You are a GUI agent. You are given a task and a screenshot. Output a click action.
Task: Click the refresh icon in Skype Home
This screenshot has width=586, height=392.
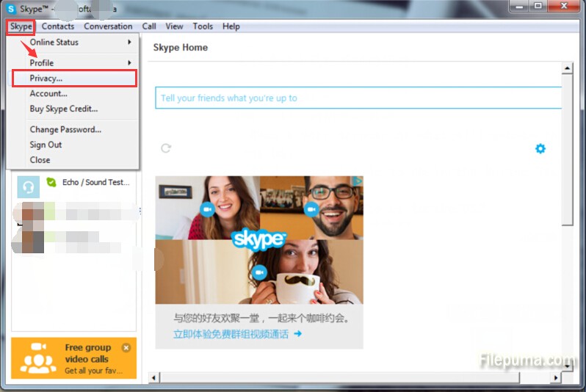pyautogui.click(x=166, y=148)
